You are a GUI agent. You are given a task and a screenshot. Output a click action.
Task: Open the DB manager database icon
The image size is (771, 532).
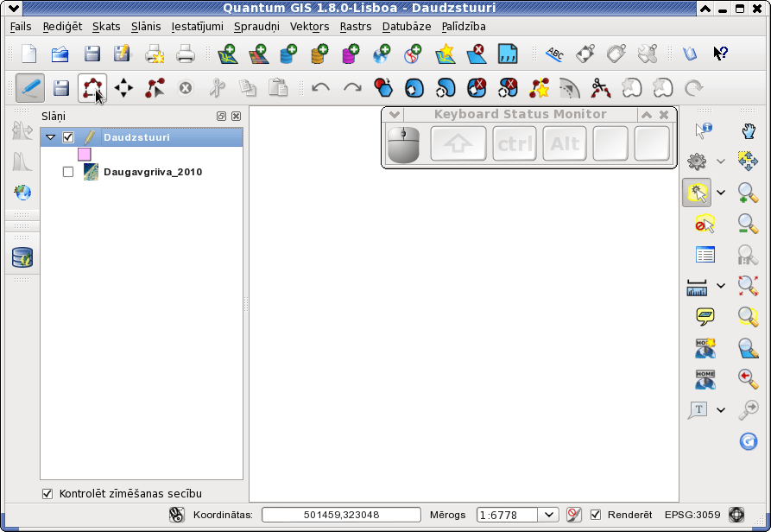pyautogui.click(x=22, y=257)
